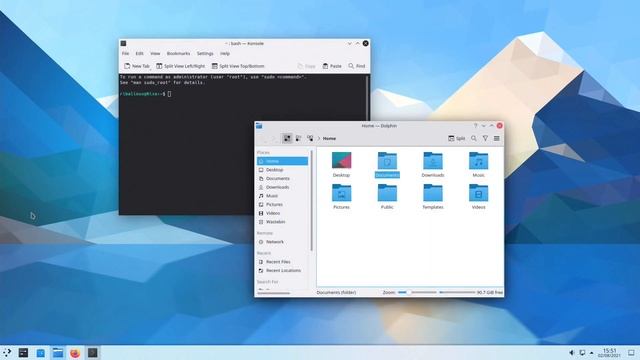Image resolution: width=640 pixels, height=360 pixels.
Task: Open the Konsole Edit menu
Action: [139, 53]
